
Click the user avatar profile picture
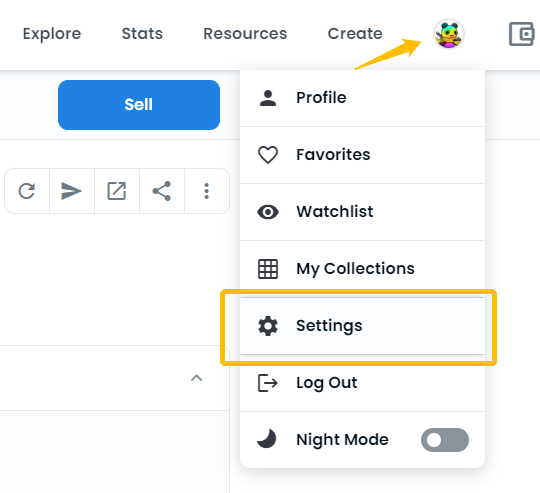pyautogui.click(x=449, y=34)
